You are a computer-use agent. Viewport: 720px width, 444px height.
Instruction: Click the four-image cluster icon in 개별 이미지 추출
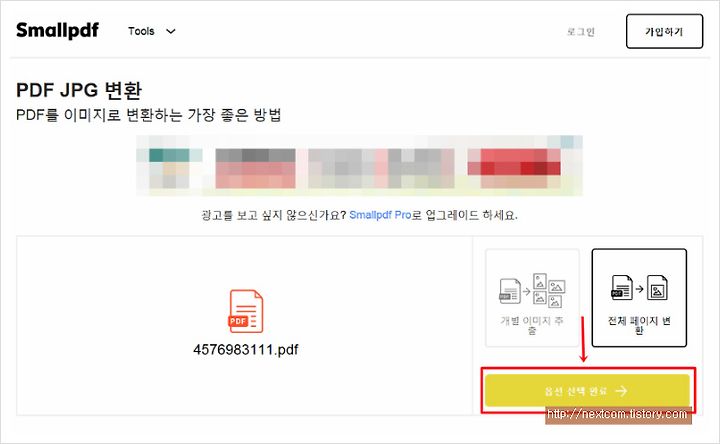tap(549, 290)
